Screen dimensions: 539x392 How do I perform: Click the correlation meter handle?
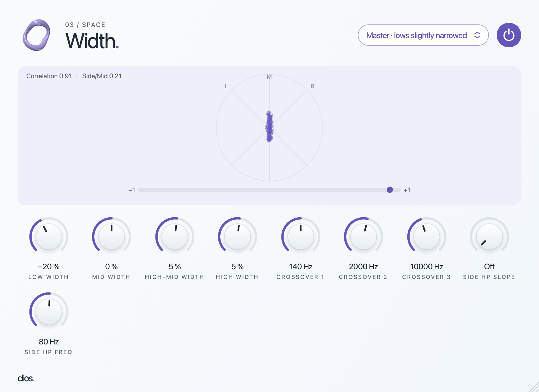(x=390, y=190)
